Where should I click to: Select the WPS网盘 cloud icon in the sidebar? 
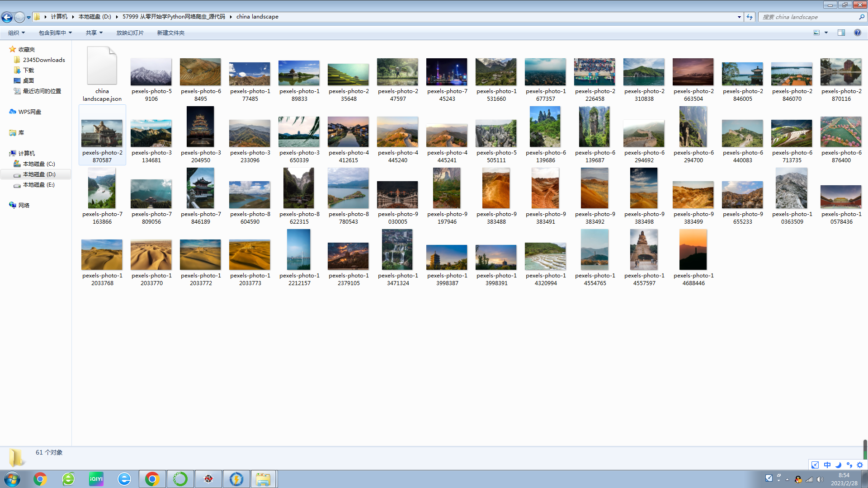point(13,112)
